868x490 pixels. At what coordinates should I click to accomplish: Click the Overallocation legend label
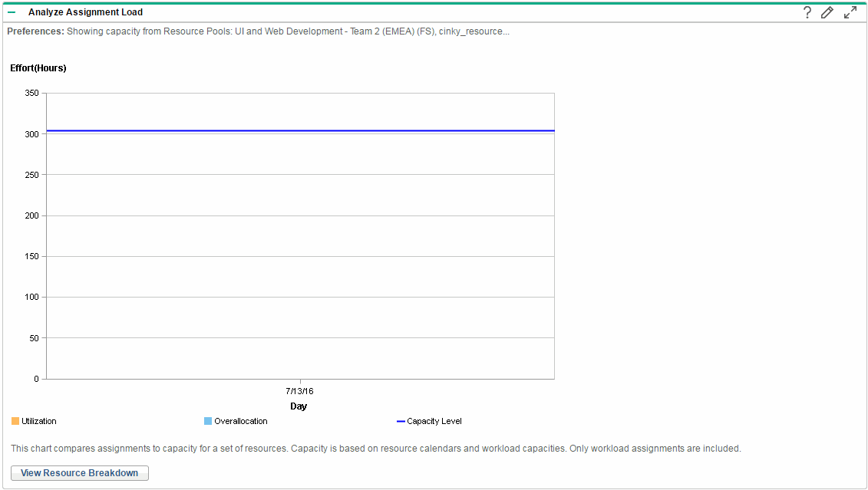tap(241, 421)
